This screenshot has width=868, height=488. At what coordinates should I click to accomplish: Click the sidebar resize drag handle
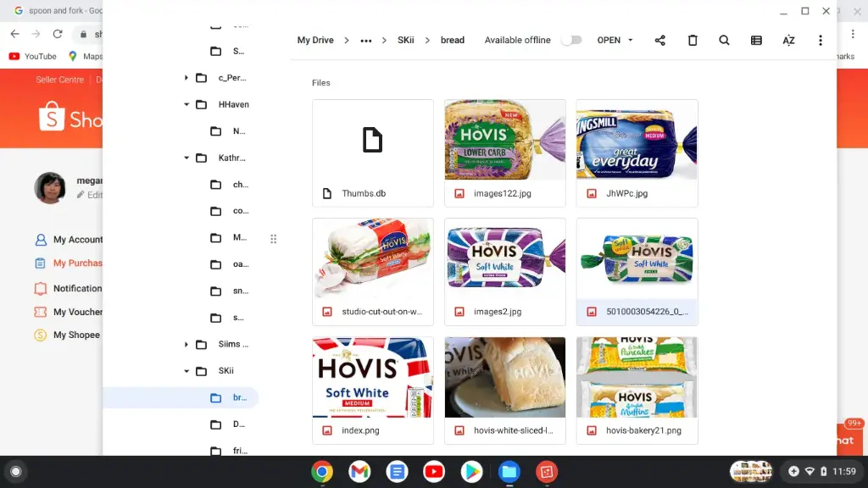tap(274, 239)
